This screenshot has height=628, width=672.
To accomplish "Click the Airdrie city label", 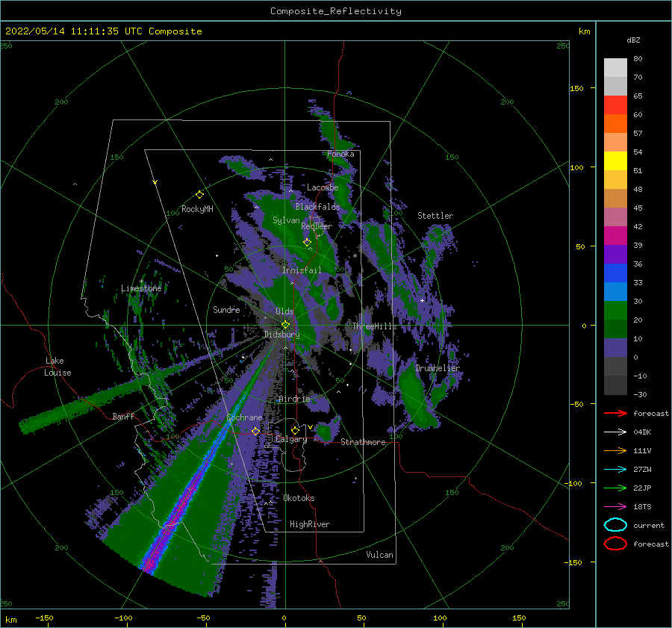I will (x=294, y=399).
